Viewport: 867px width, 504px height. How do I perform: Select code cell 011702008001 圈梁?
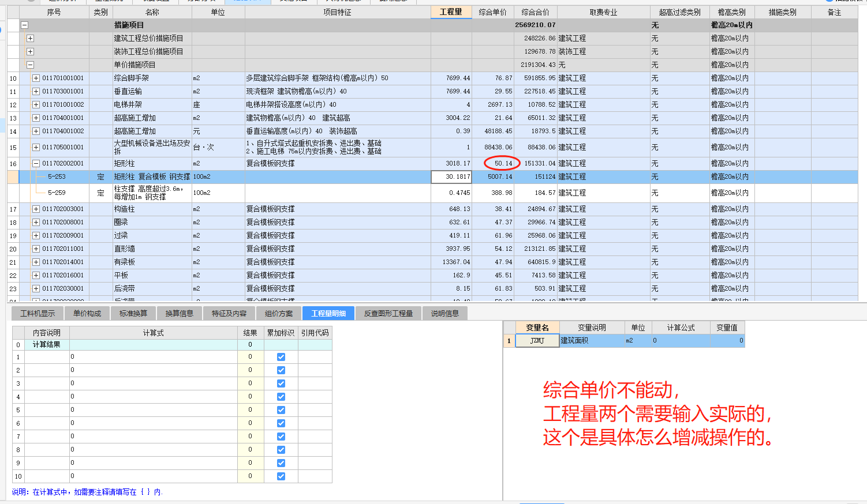pyautogui.click(x=63, y=223)
